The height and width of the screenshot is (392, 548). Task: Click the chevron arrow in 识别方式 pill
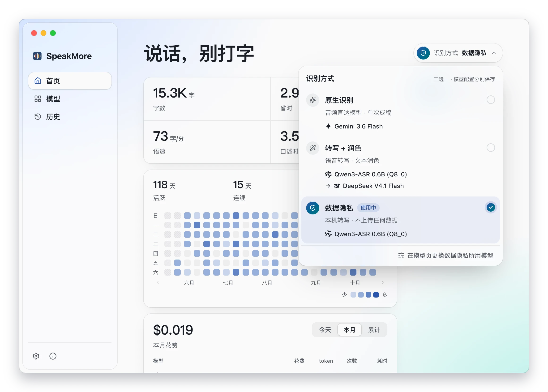pyautogui.click(x=494, y=53)
